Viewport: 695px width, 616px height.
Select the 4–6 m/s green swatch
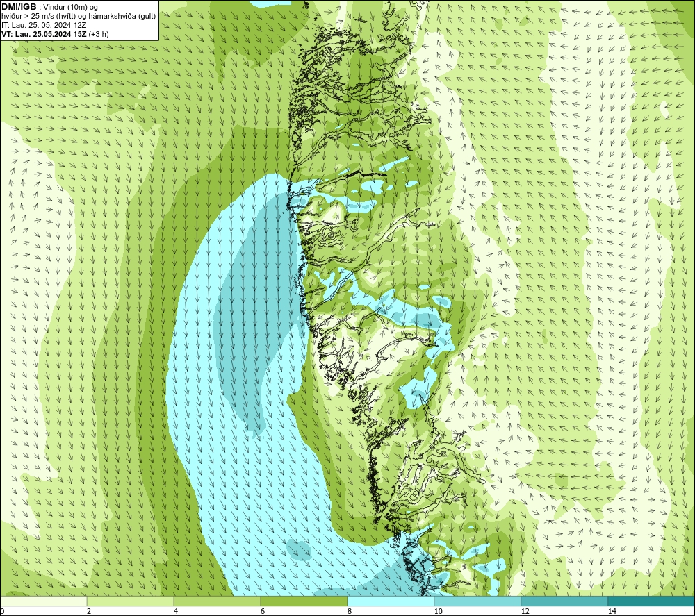(217, 601)
